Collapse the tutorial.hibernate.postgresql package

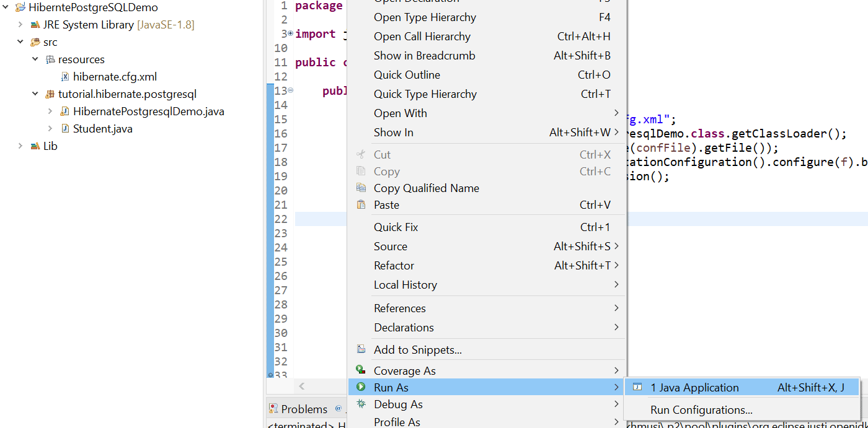coord(35,94)
